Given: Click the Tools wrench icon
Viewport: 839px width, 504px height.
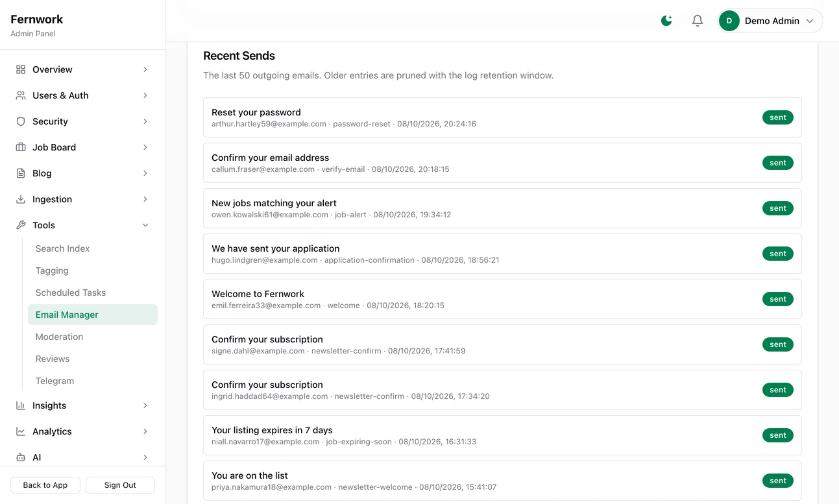Looking at the screenshot, I should click(x=21, y=225).
